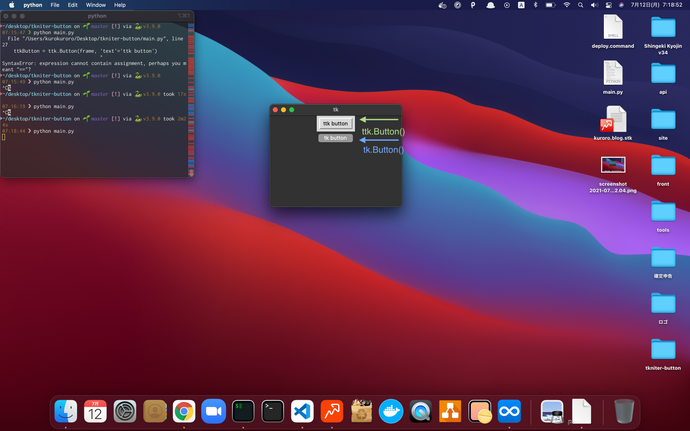
Task: Select the kuroro.blog.stk file on the desktop
Action: (x=613, y=123)
